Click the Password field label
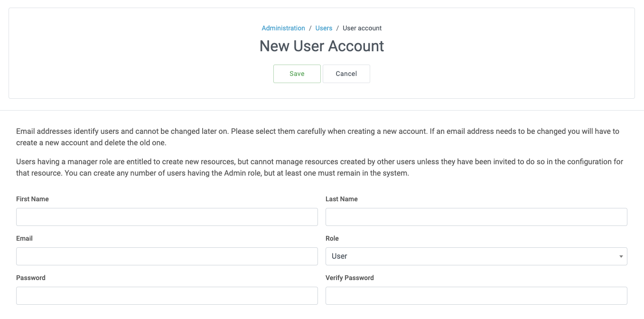 point(31,278)
